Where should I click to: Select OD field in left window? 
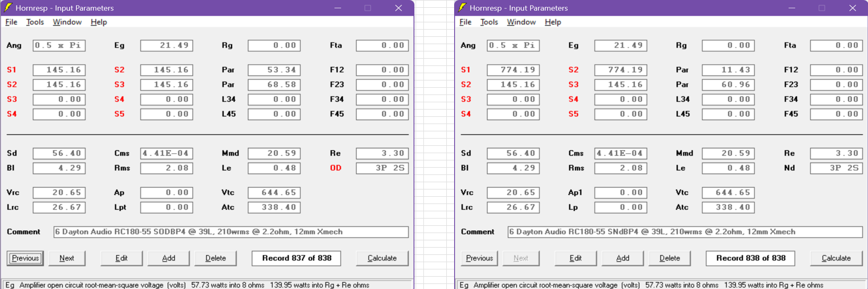[382, 168]
